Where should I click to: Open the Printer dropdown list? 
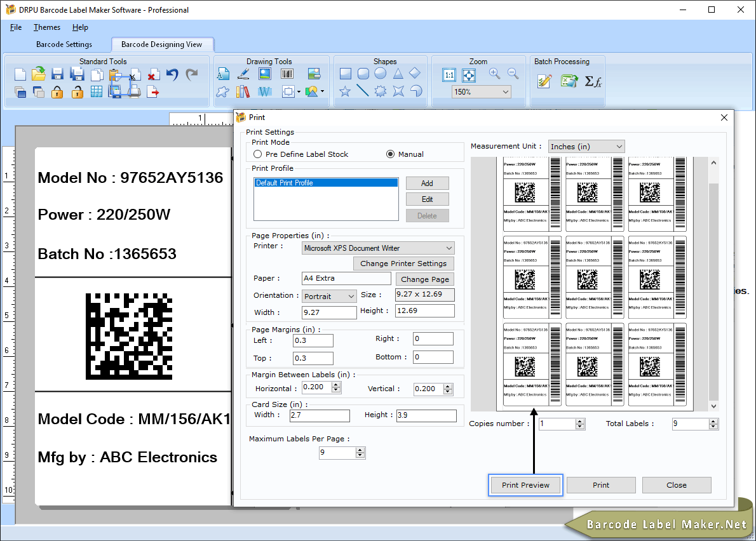click(449, 248)
